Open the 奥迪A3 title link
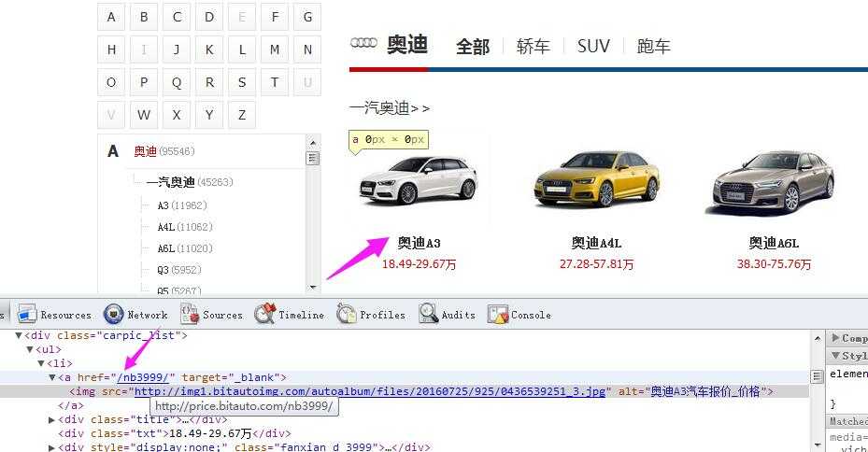The image size is (868, 452). pyautogui.click(x=420, y=244)
